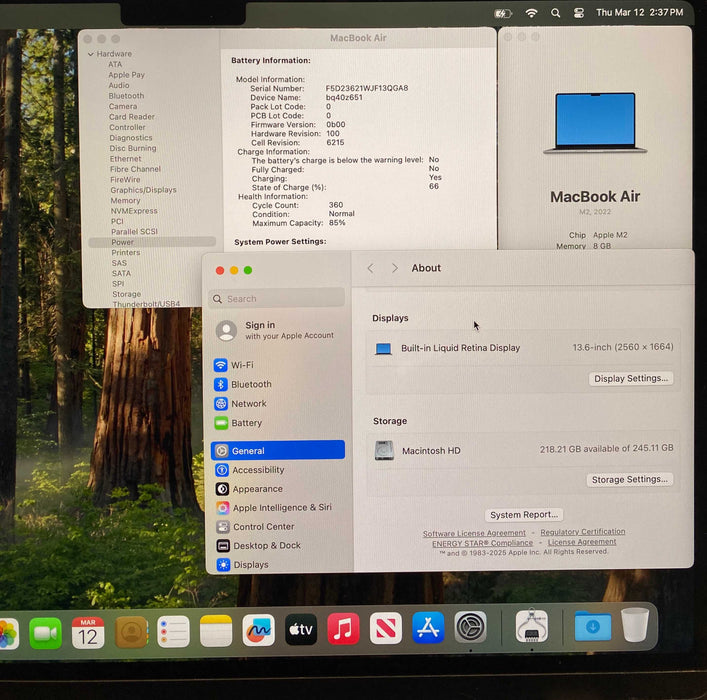Viewport: 707px width, 700px height.
Task: Click the Display Settings button
Action: (631, 378)
